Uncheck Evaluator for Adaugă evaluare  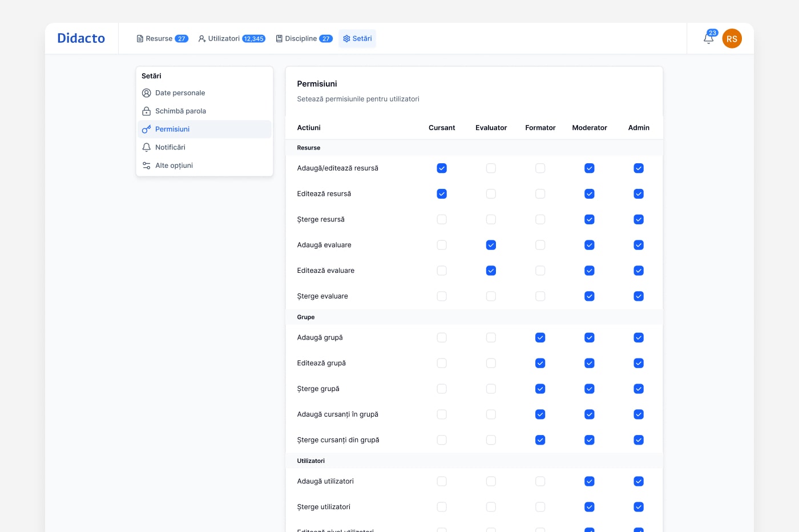(x=491, y=245)
